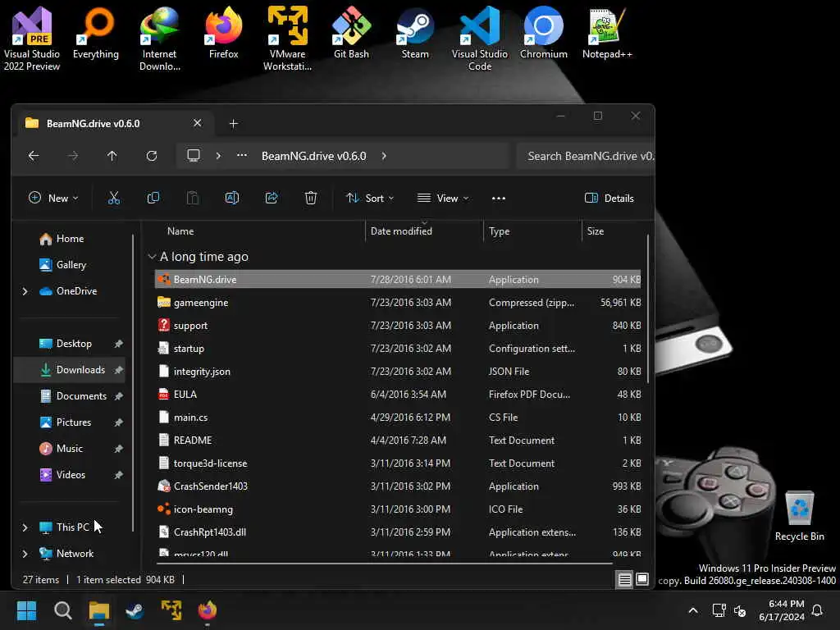Open taskbar Search magnifier
The image size is (840, 630).
62,610
